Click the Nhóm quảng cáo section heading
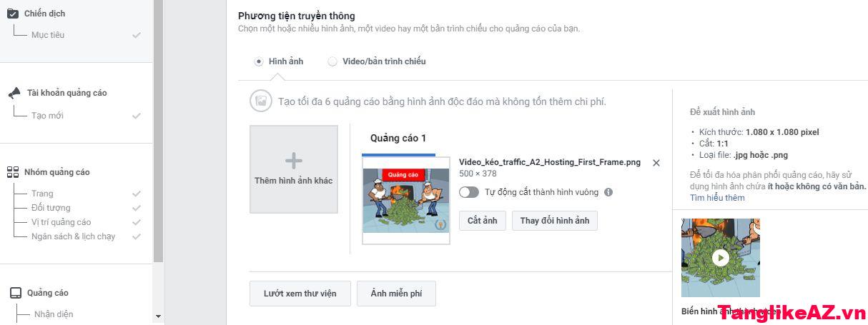 point(57,172)
